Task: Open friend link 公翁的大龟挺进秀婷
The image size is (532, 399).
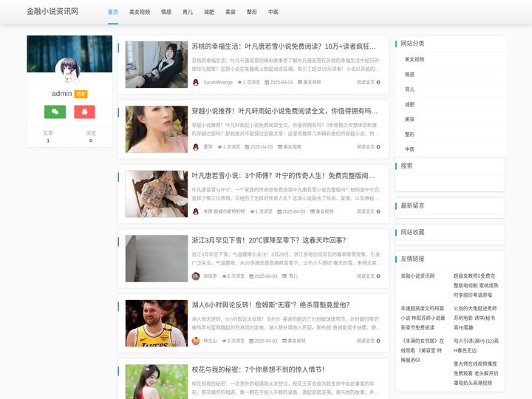Action: coord(475,318)
